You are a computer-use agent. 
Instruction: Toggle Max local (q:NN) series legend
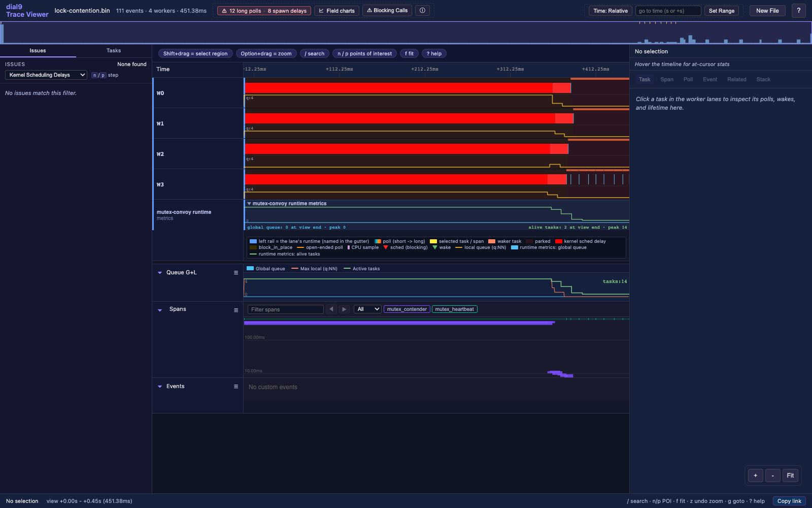tap(314, 269)
